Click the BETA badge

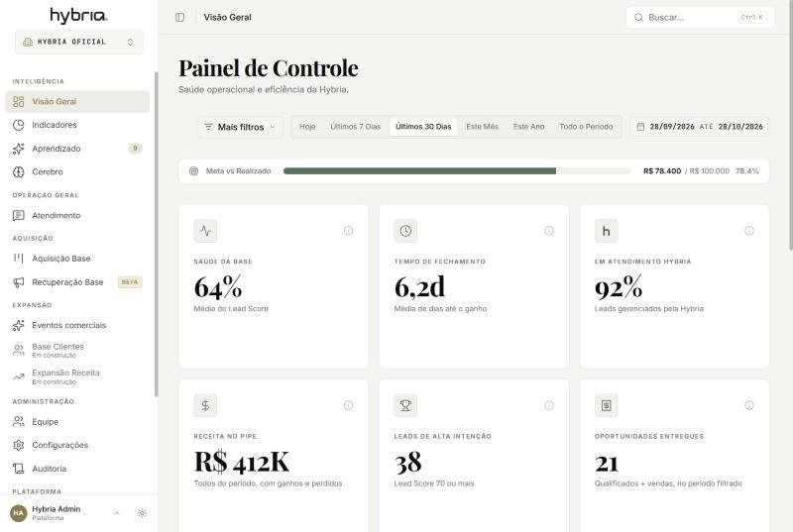(130, 282)
